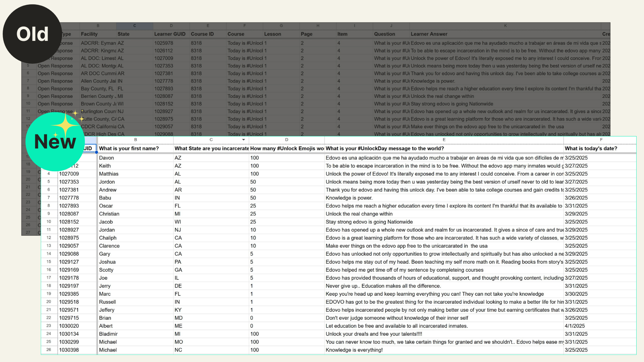Click GUID cell 1029385 in New sheet
Screen dimensions: 644x362
pos(77,294)
